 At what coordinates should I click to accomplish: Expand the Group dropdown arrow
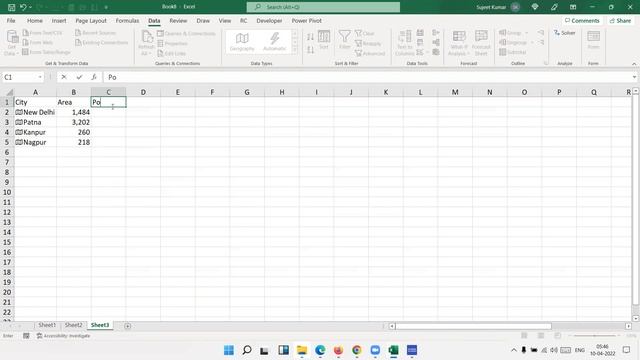(x=526, y=33)
